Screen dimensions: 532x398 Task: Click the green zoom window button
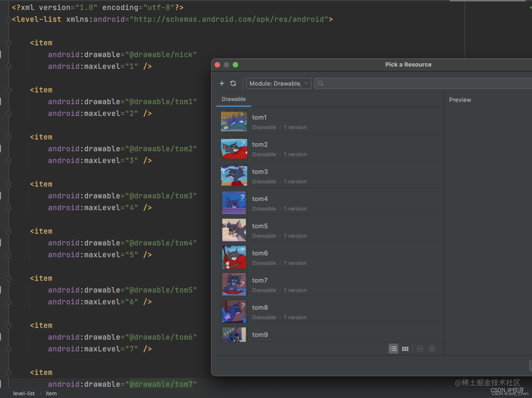click(x=235, y=65)
